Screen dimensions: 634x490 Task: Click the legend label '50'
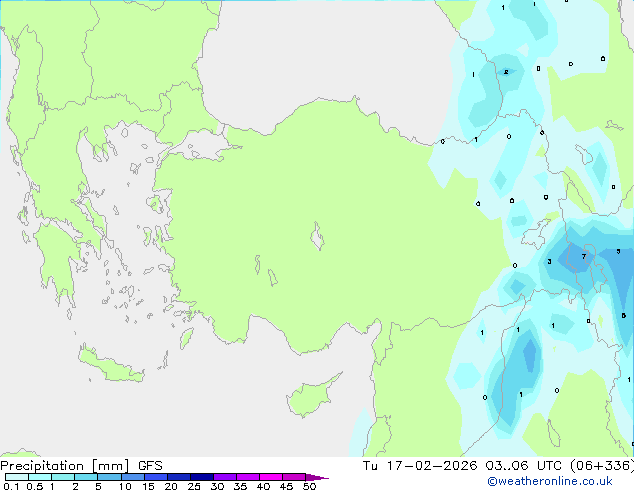310,486
